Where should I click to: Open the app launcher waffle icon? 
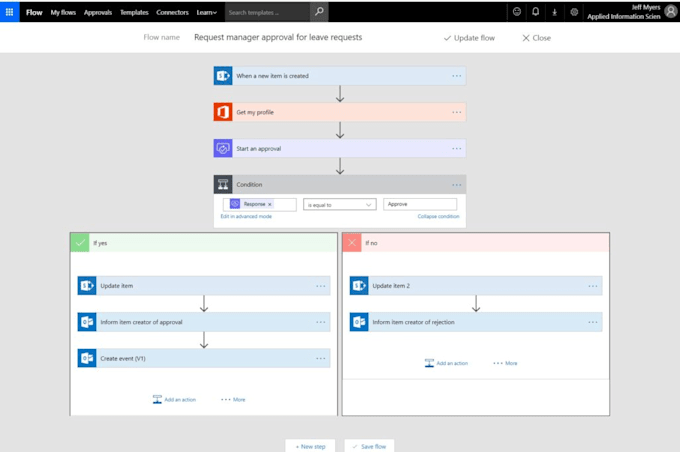(10, 12)
